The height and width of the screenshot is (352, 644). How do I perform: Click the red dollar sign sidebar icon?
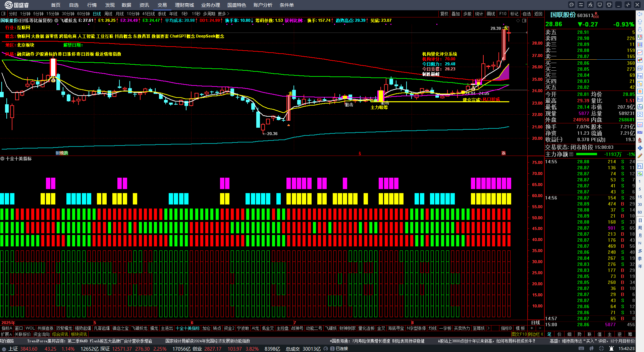pyautogui.click(x=640, y=140)
